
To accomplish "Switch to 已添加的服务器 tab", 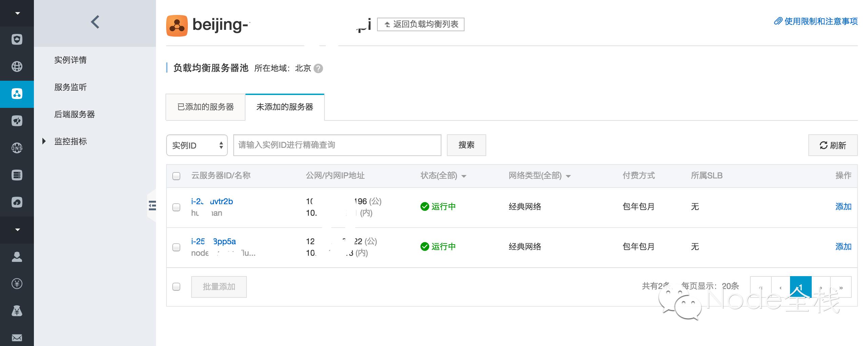I will tap(205, 107).
